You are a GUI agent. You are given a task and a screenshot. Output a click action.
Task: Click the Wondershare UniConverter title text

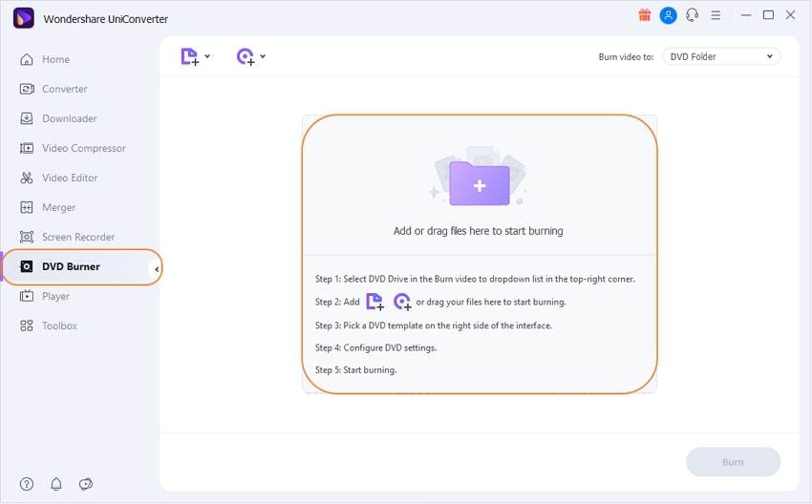coord(106,19)
